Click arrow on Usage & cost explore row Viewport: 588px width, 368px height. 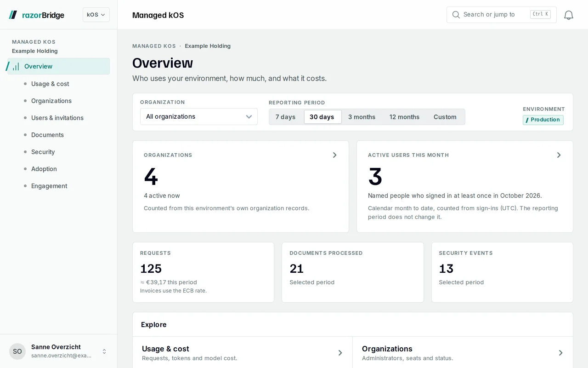(340, 353)
